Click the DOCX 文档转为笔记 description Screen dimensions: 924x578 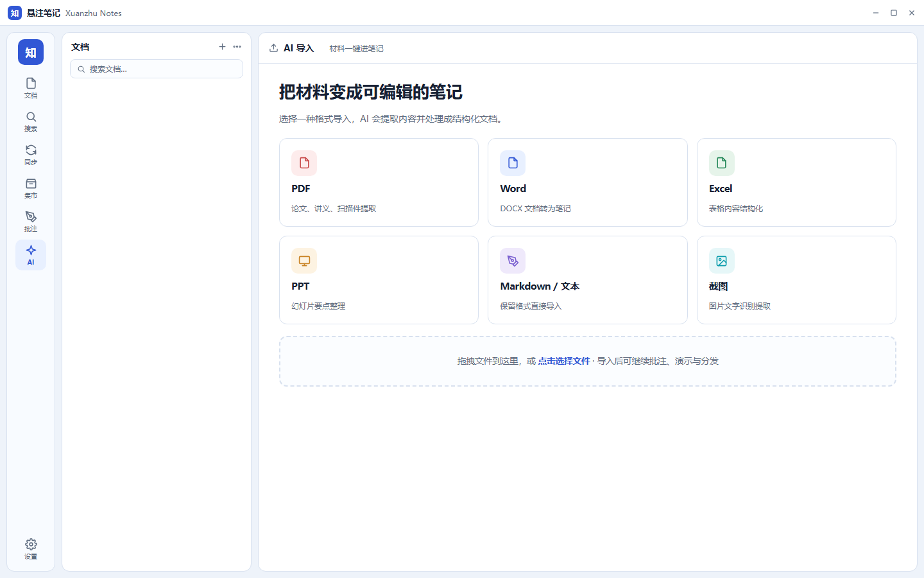click(x=535, y=209)
